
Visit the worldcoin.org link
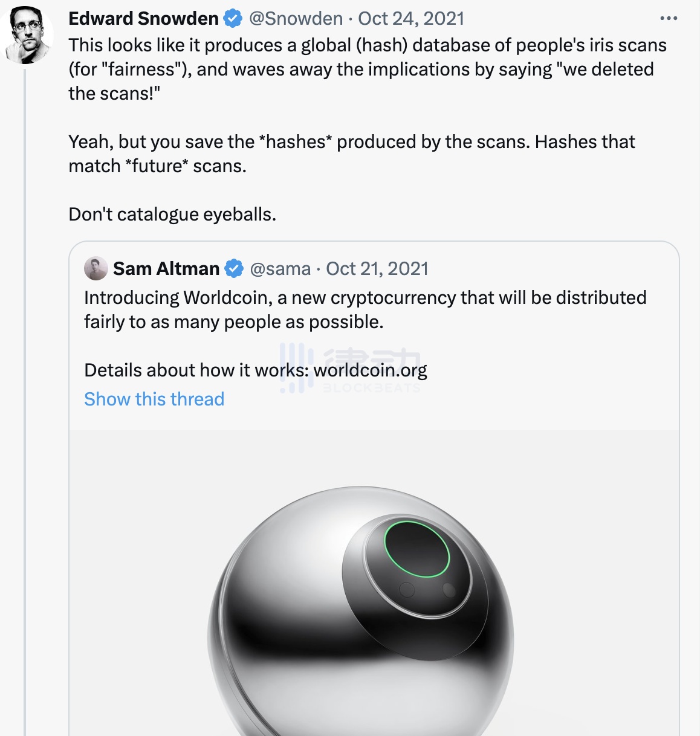[x=370, y=370]
